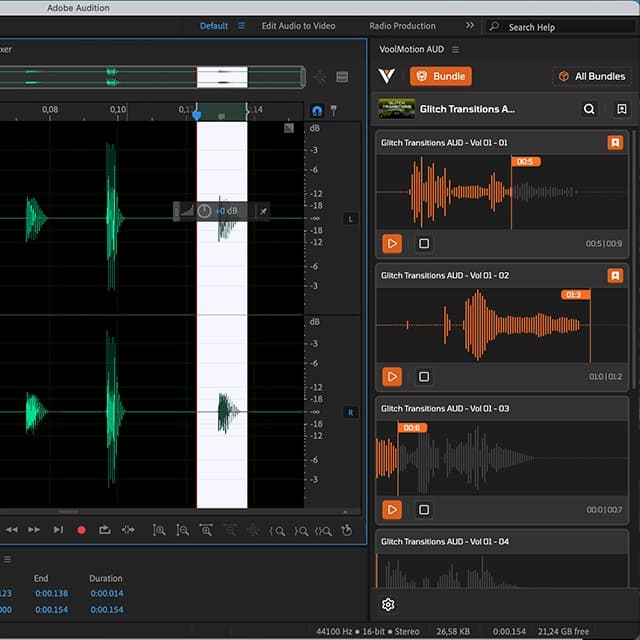Click the 44100 Hz 16-bit Stereo status text
Image resolution: width=640 pixels, height=640 pixels.
pos(368,631)
